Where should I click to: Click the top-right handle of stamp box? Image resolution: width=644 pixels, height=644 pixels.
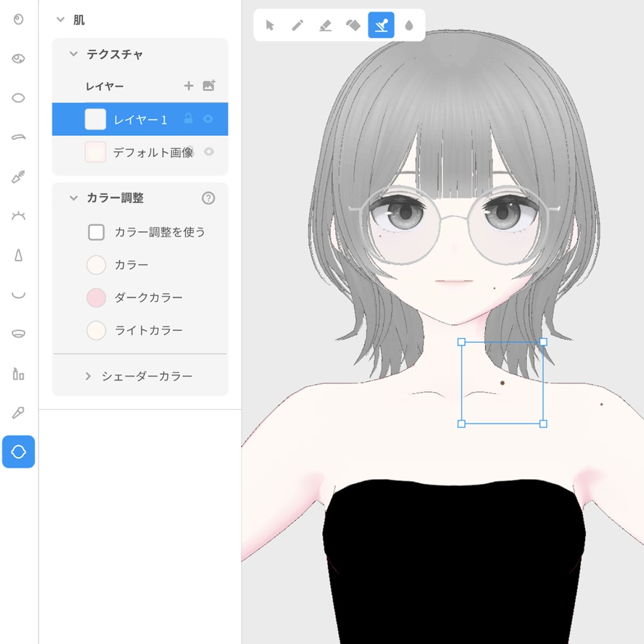tap(543, 342)
